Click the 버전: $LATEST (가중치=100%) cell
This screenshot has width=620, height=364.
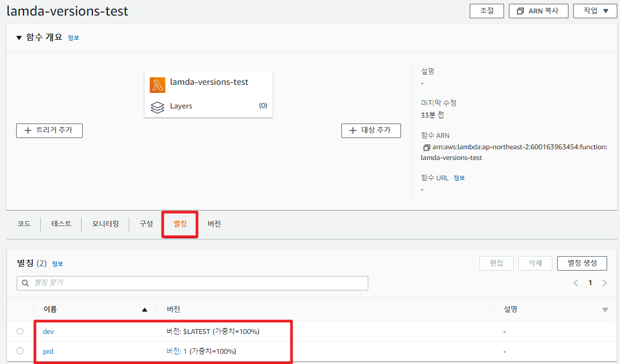213,332
